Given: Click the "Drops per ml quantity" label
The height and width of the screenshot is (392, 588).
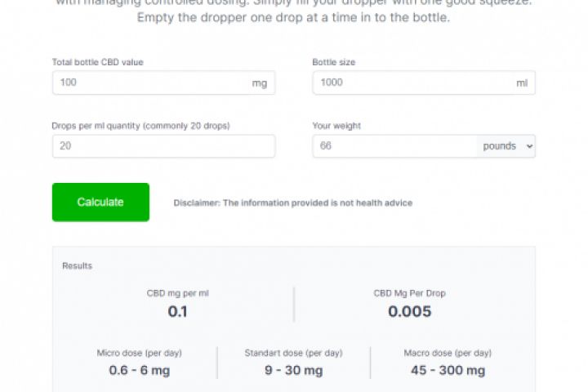Looking at the screenshot, I should (140, 126).
